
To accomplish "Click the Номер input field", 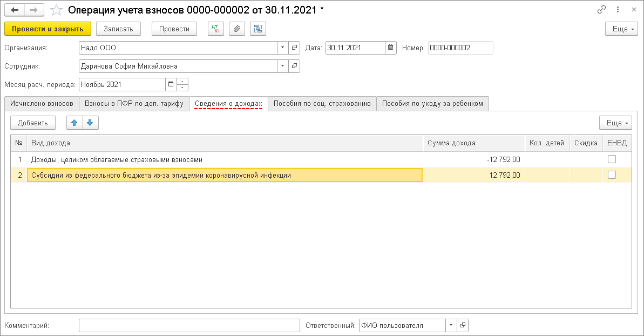I will point(460,48).
